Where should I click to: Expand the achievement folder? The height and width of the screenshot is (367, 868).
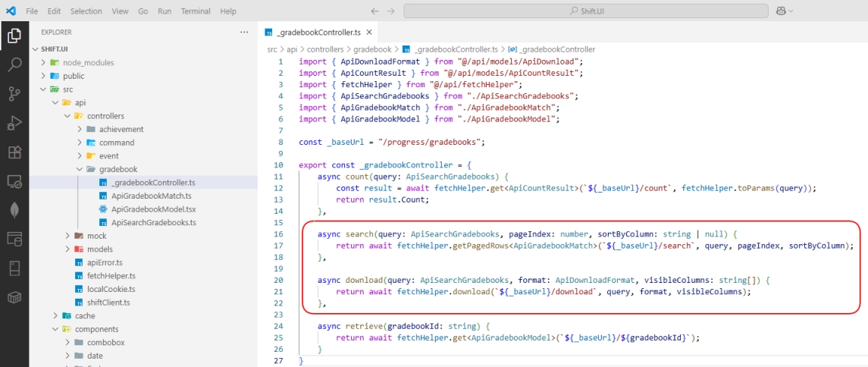tap(79, 129)
